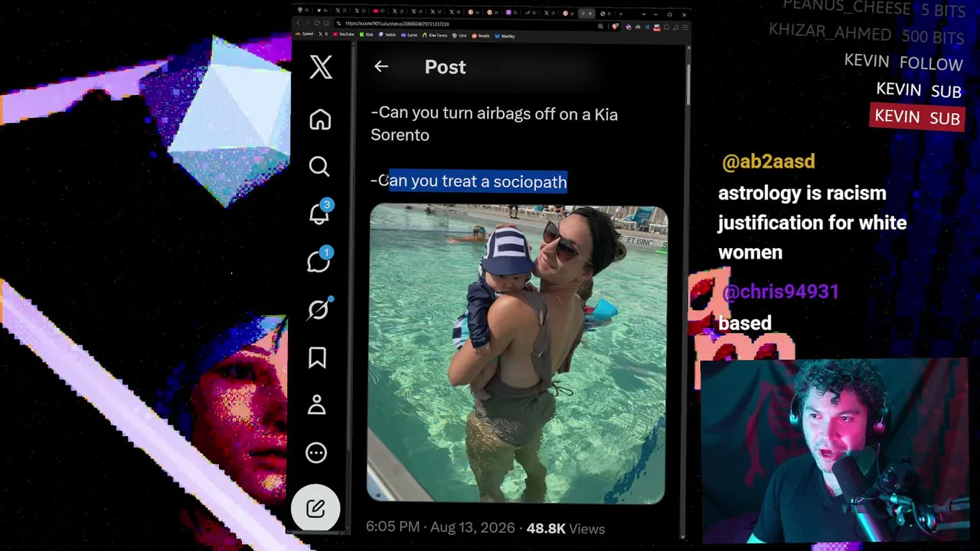Click the Post page heading
The image size is (980, 551).
coord(445,67)
